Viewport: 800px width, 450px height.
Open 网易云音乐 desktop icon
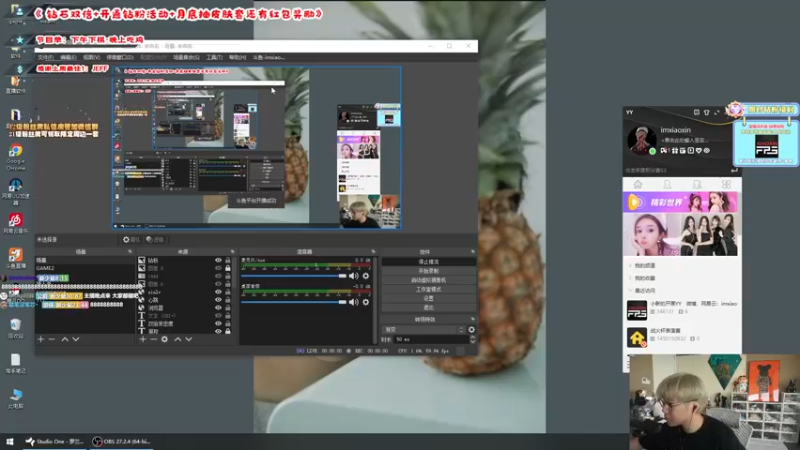tap(15, 223)
